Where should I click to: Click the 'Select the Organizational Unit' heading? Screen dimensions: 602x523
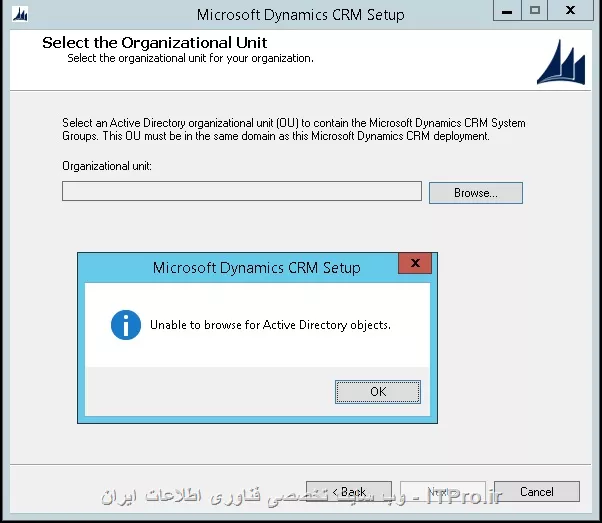coord(155,43)
